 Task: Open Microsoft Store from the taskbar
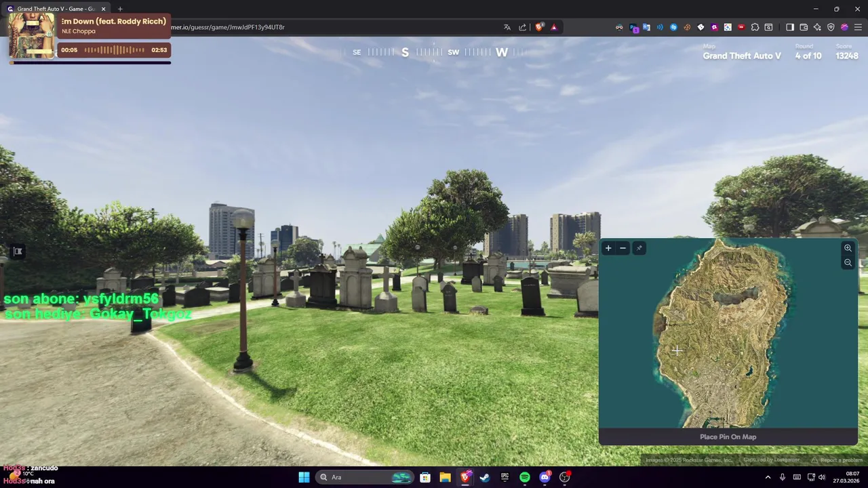(x=425, y=477)
